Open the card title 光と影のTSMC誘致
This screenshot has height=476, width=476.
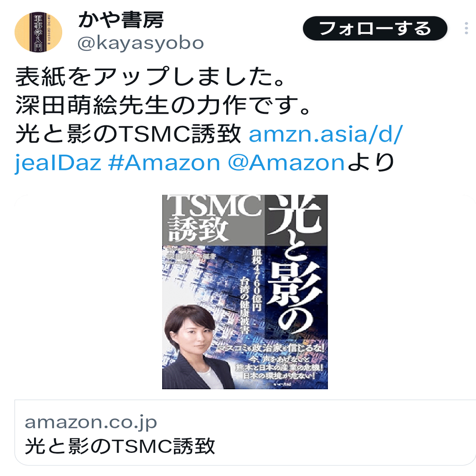pyautogui.click(x=120, y=446)
